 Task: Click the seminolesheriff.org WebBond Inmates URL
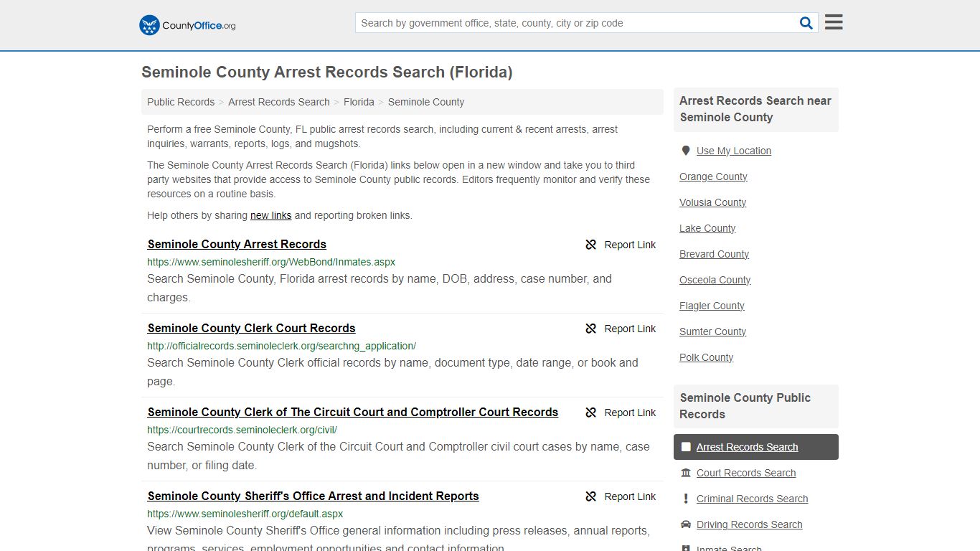271,262
